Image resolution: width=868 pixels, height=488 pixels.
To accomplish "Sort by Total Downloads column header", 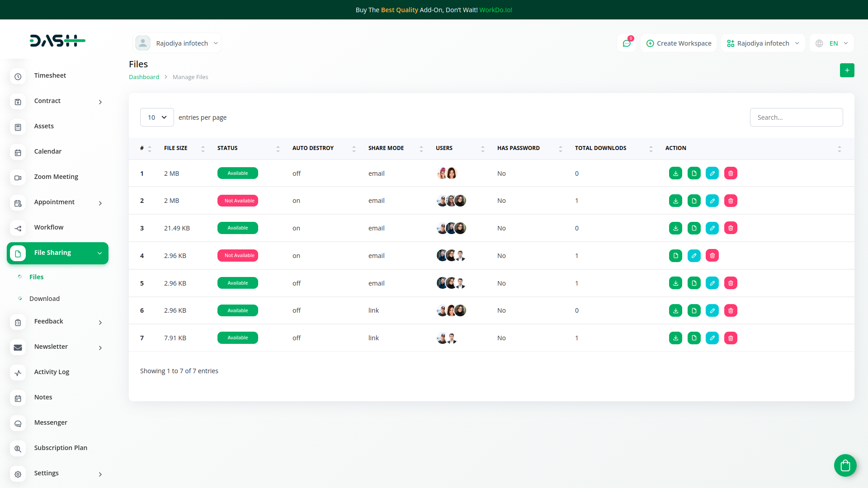I will (x=600, y=148).
